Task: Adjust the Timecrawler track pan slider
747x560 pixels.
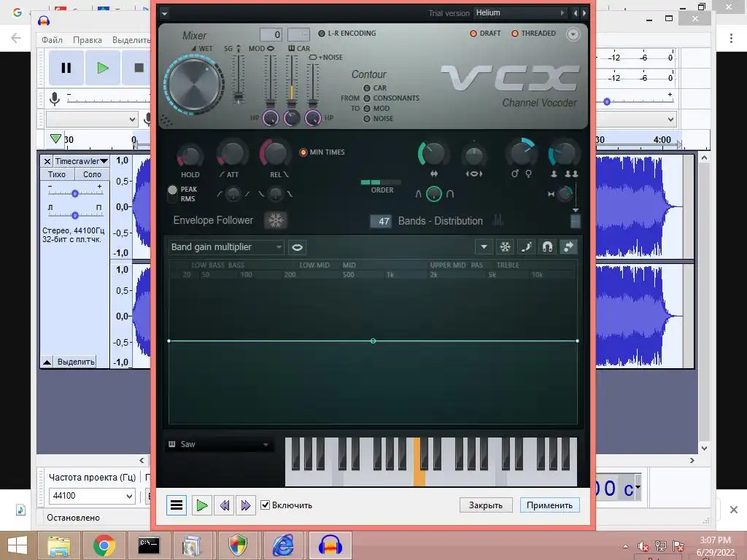Action: pos(75,215)
